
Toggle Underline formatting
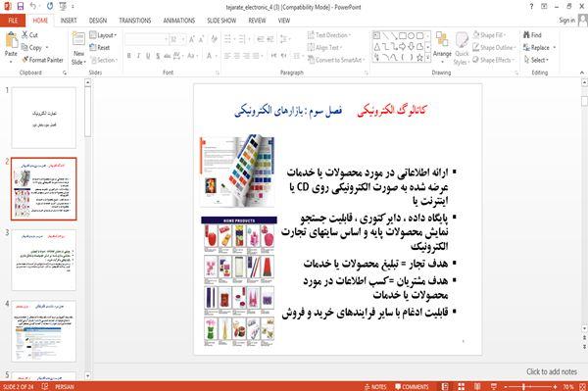[x=148, y=56]
